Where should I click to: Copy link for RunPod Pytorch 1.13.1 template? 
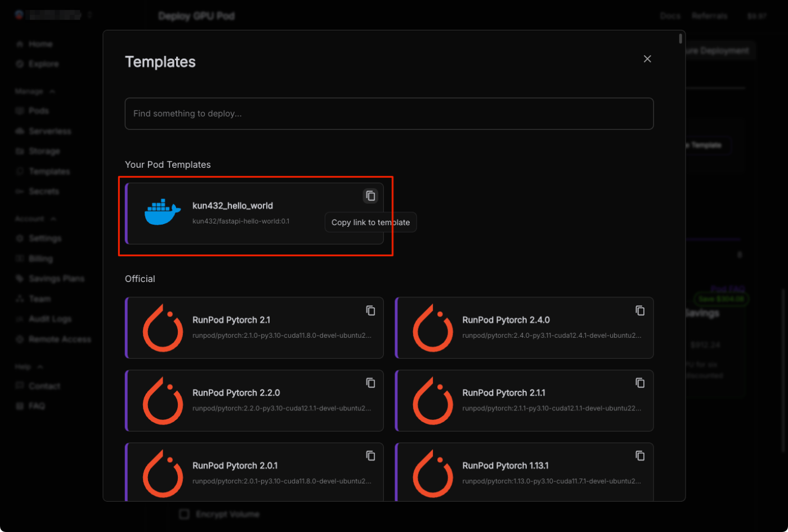point(640,455)
